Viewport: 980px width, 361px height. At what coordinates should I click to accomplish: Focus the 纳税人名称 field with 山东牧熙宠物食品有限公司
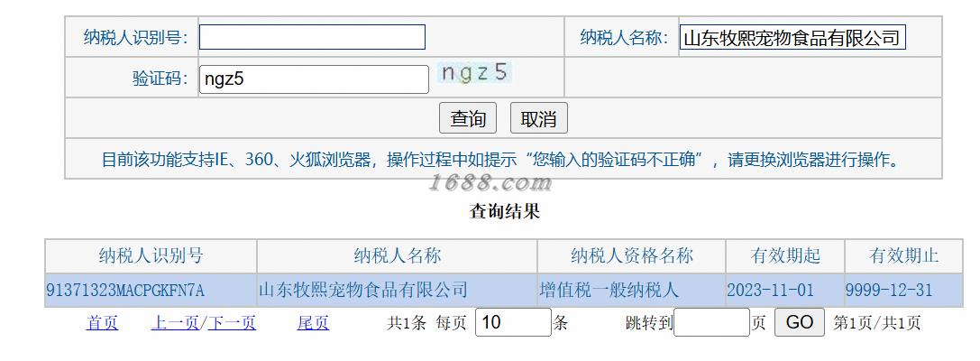click(792, 38)
